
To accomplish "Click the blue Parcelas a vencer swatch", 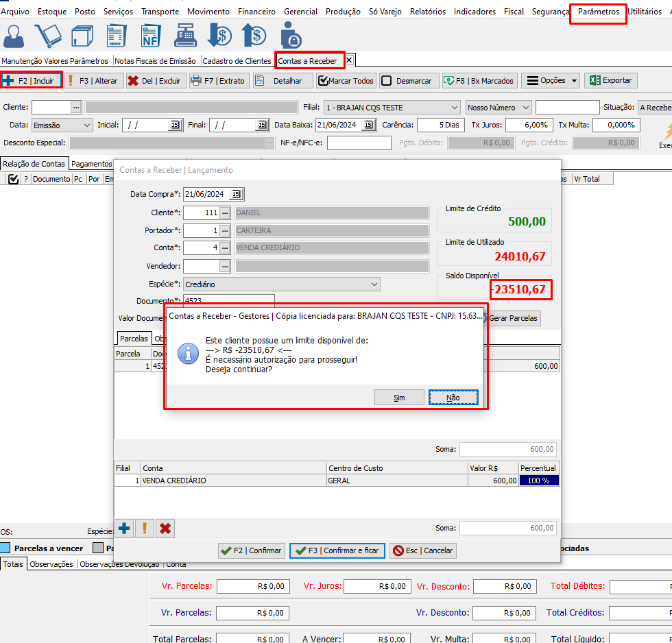I will click(x=5, y=548).
